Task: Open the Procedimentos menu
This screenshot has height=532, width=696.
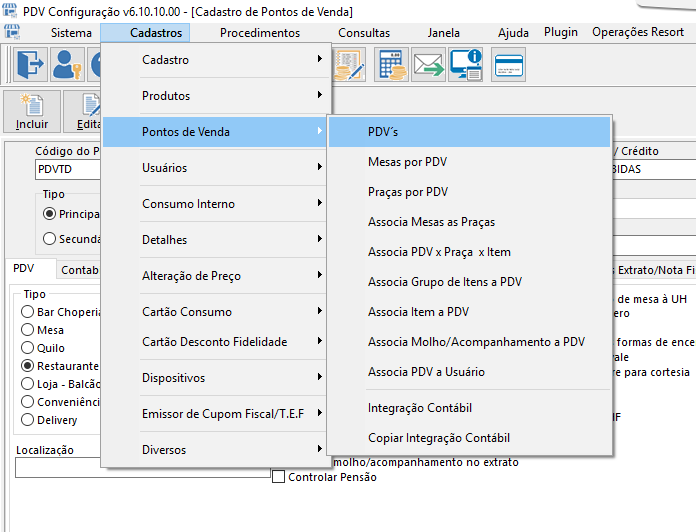Action: pyautogui.click(x=260, y=33)
